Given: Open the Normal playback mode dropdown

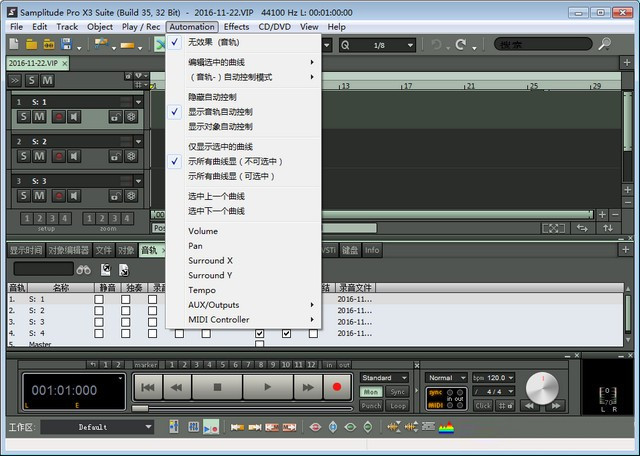Looking at the screenshot, I should [446, 378].
